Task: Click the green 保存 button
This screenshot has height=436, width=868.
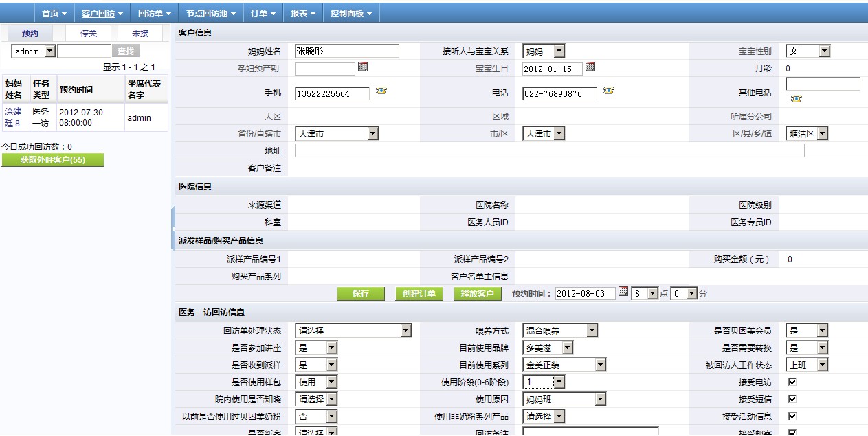Action: click(x=361, y=294)
